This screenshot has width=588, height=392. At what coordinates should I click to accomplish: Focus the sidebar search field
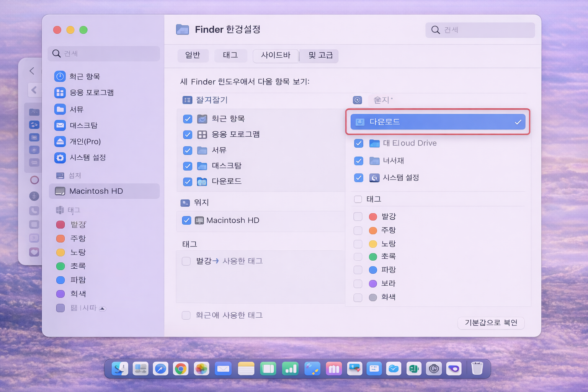coord(104,54)
